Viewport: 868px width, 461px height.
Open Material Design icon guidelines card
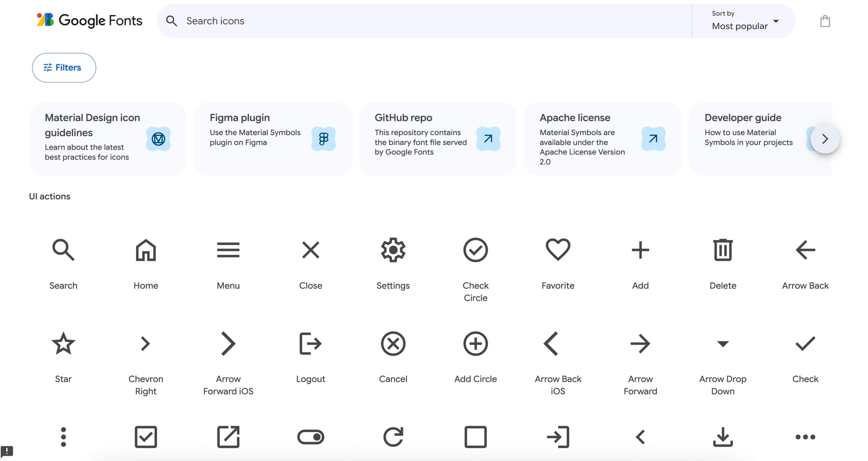click(x=108, y=139)
